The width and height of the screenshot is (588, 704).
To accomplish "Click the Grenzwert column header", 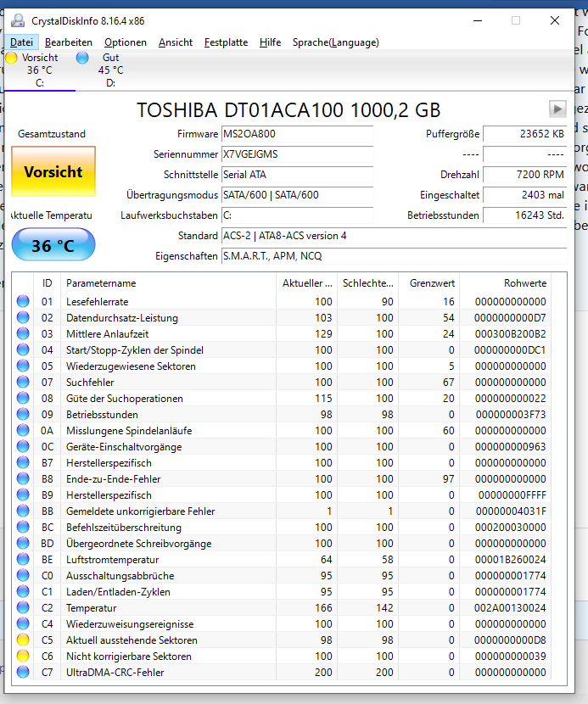I will click(x=429, y=283).
